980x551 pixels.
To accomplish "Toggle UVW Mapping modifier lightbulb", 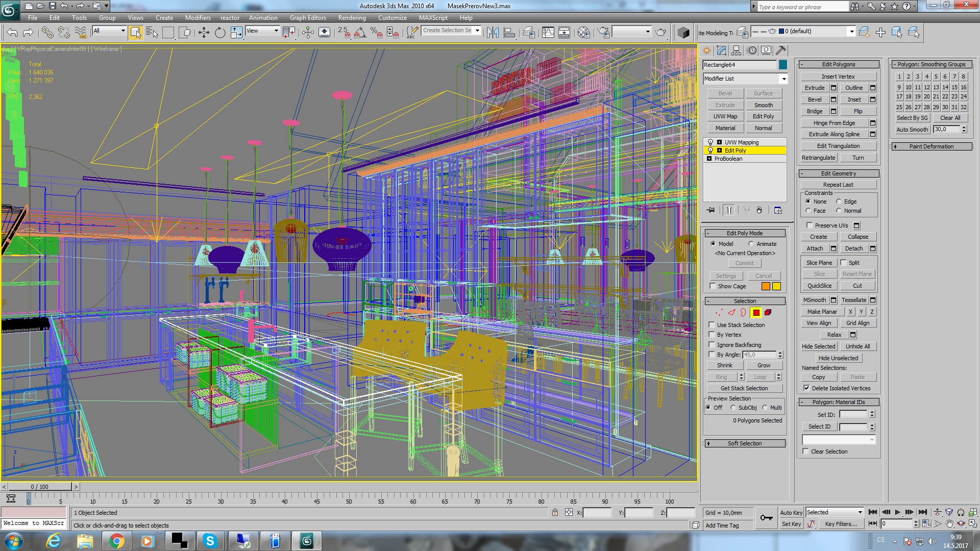I will (x=710, y=142).
